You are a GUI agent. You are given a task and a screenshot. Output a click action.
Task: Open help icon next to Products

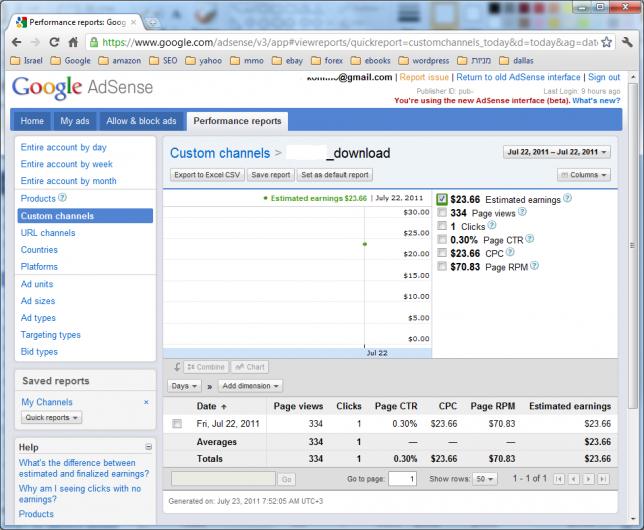pyautogui.click(x=62, y=198)
